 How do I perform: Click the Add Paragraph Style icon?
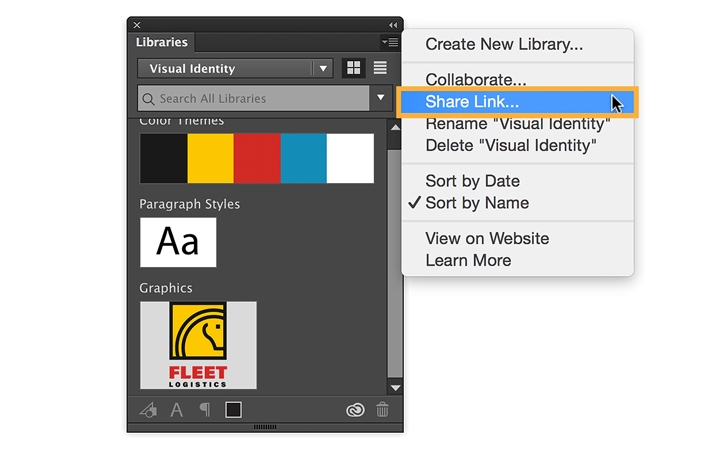(x=204, y=410)
